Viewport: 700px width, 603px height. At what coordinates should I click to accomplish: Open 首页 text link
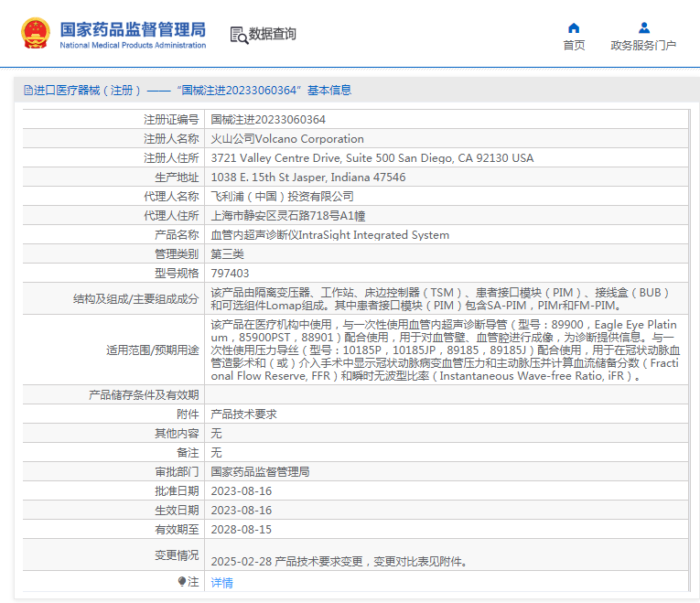pyautogui.click(x=574, y=45)
